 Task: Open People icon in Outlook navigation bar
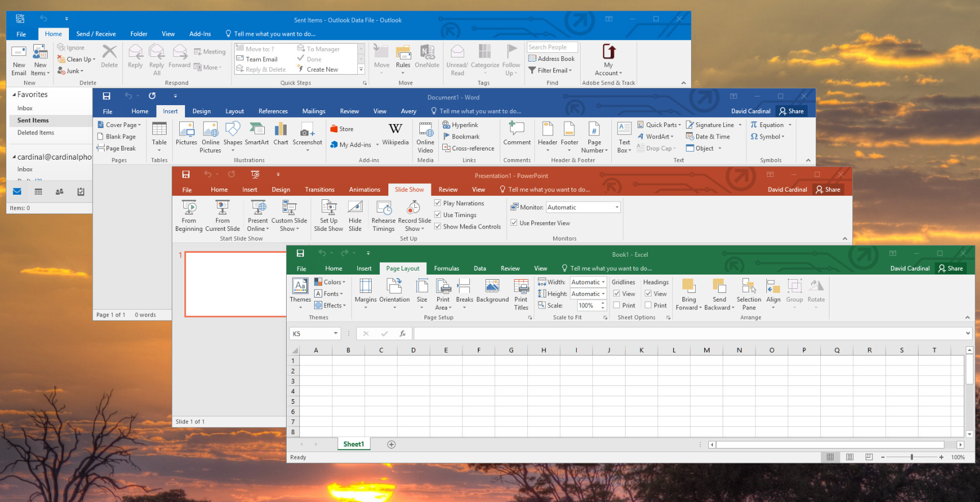click(59, 192)
